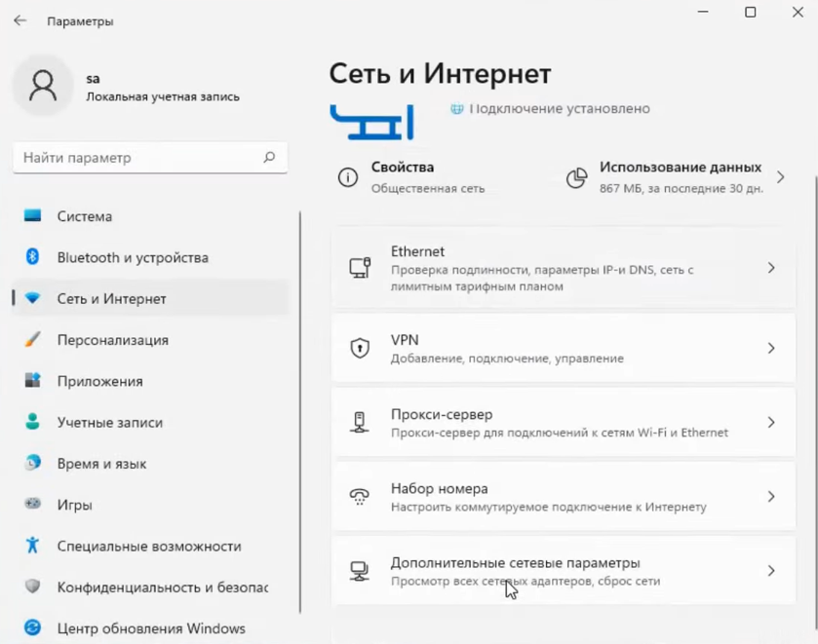Select Персонализация in the sidebar
The width and height of the screenshot is (818, 644).
(x=150, y=339)
